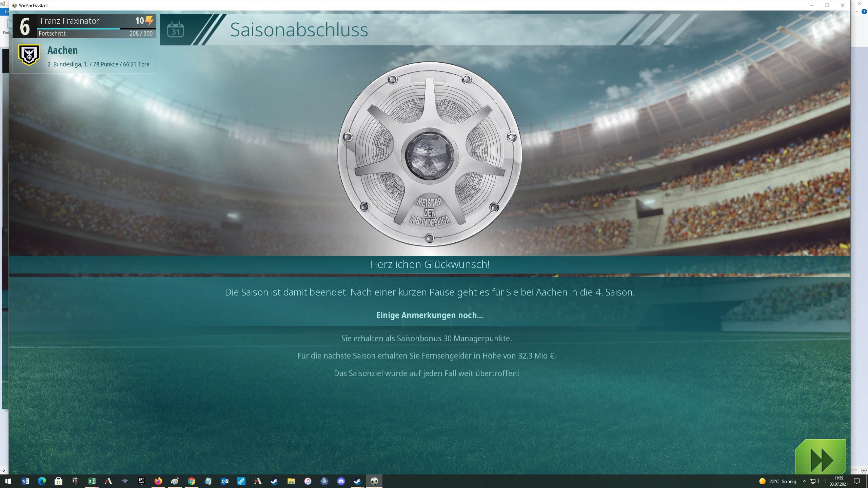Click the Aachen club name link

(x=63, y=50)
